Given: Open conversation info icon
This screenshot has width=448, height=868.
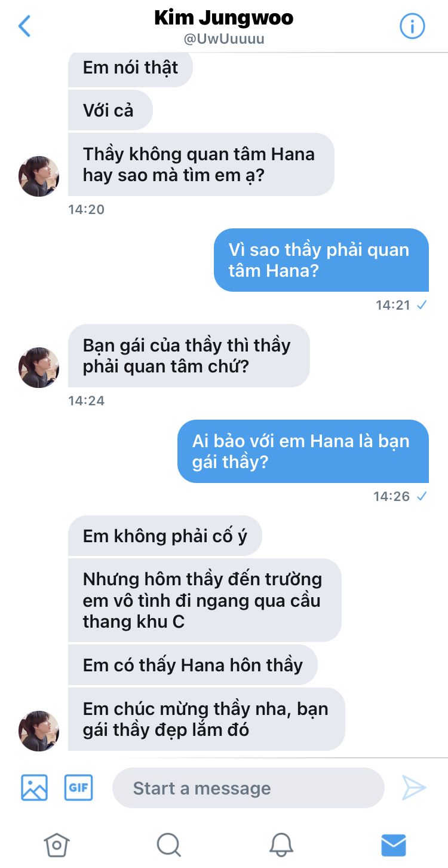Looking at the screenshot, I should 412,26.
